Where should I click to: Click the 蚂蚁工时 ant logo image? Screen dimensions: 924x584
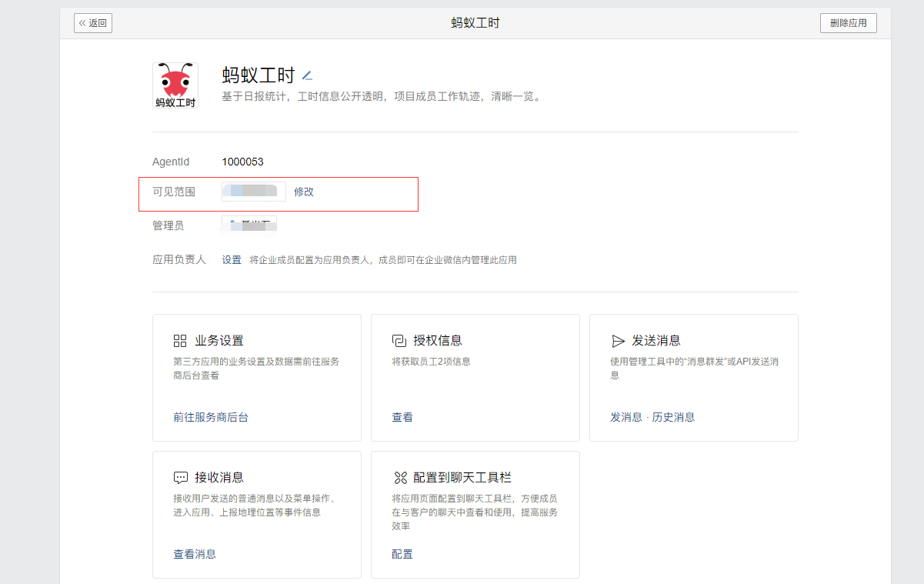(175, 85)
